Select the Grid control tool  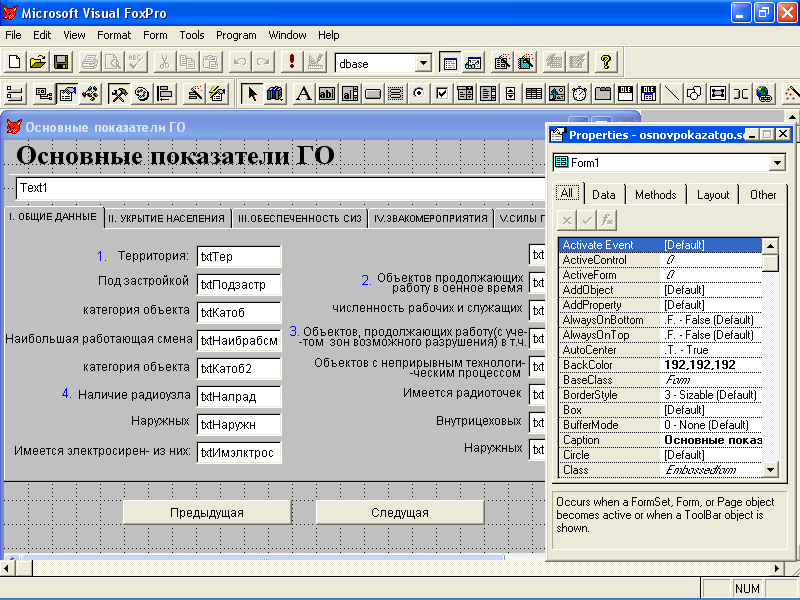[x=534, y=94]
